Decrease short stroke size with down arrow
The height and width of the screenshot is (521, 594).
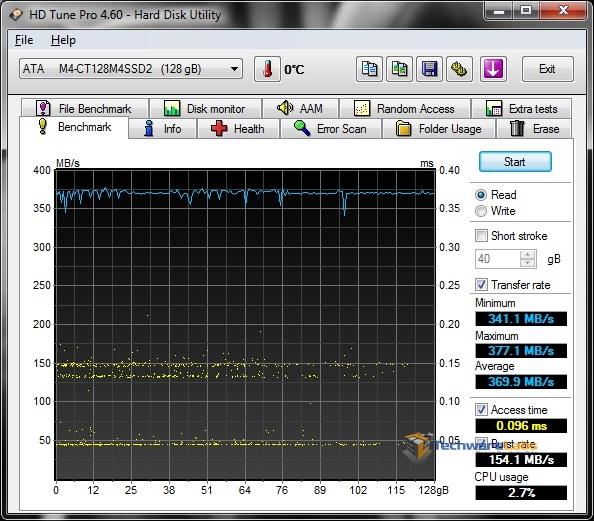pyautogui.click(x=528, y=263)
